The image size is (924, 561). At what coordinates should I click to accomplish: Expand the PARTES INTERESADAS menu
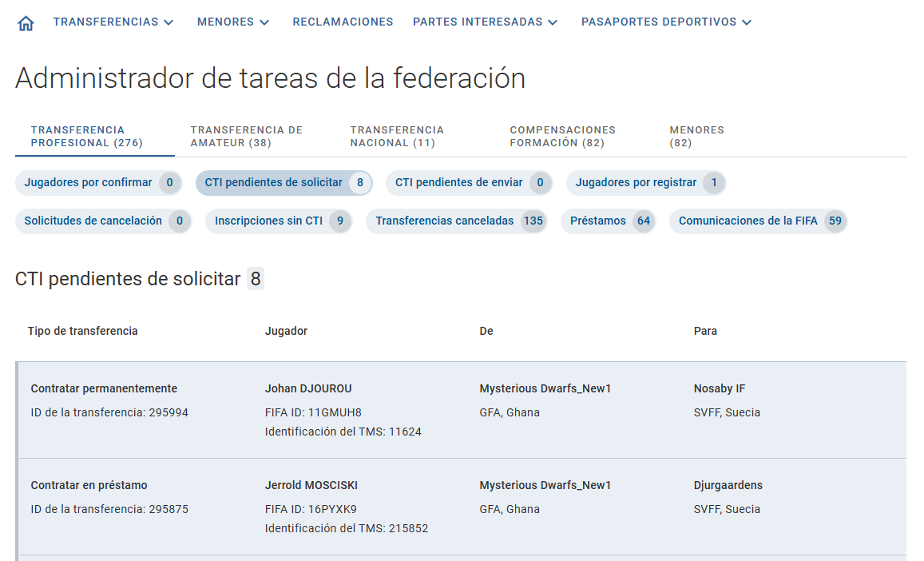(x=485, y=22)
